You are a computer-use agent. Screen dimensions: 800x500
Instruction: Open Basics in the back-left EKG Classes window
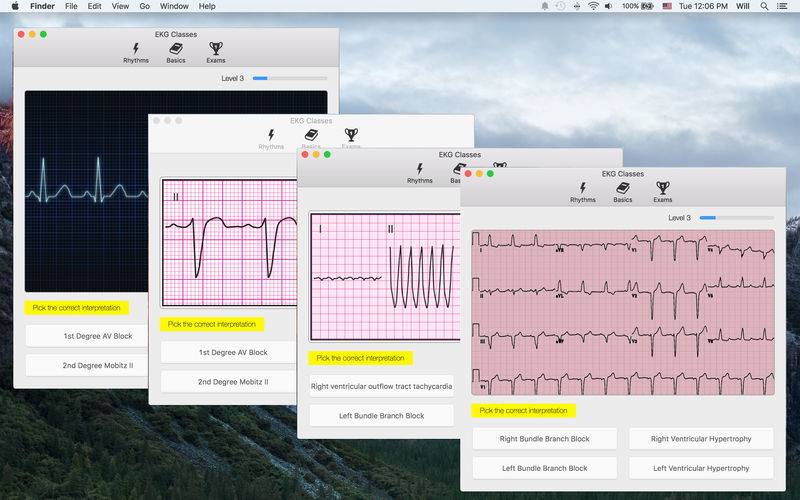coord(176,53)
